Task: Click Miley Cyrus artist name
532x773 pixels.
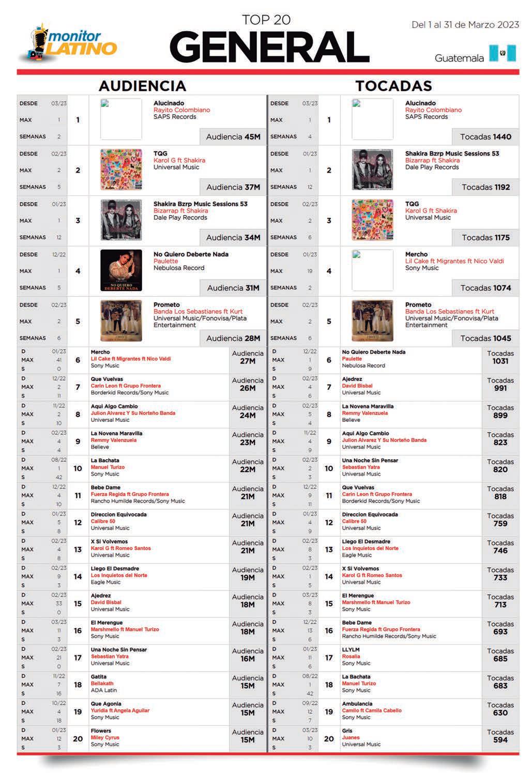Action: tap(105, 737)
